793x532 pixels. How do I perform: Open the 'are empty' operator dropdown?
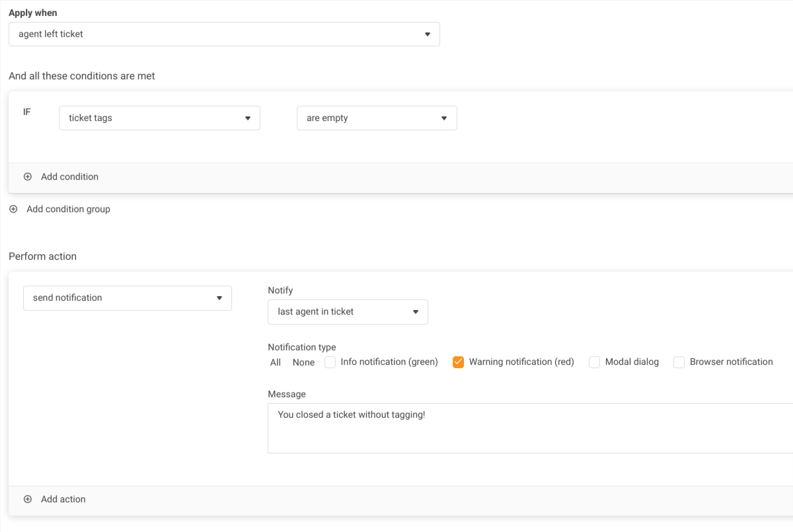click(377, 118)
